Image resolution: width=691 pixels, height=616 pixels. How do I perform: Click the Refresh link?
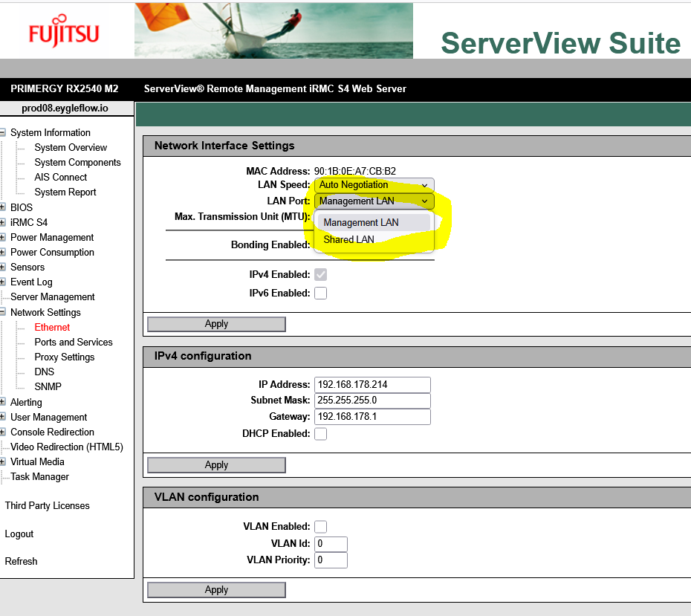click(x=21, y=561)
